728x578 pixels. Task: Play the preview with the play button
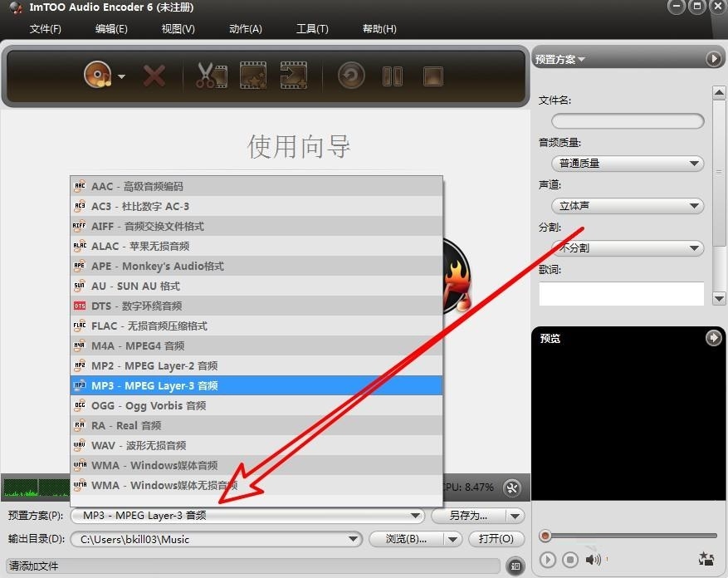pos(547,560)
